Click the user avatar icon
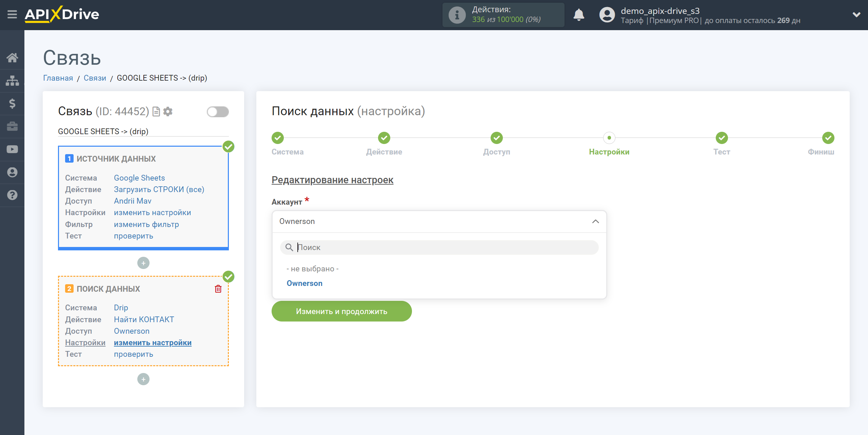Screen dimensions: 868x435 607,15
